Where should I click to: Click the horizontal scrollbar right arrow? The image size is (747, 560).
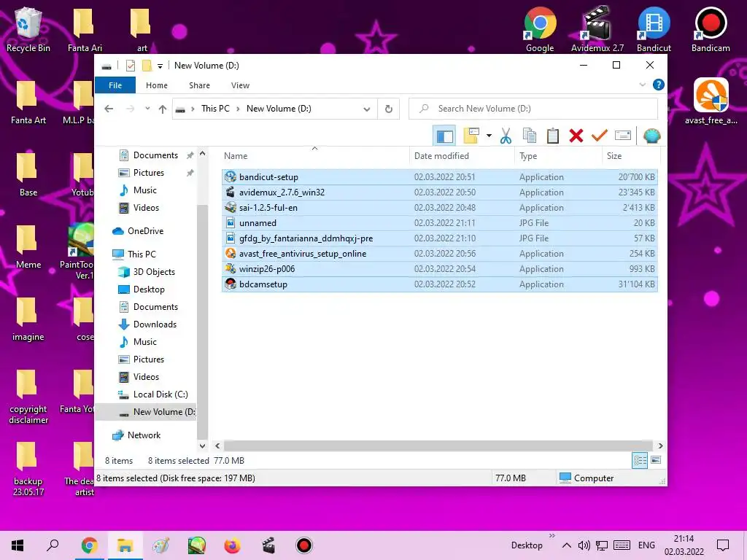pos(660,446)
